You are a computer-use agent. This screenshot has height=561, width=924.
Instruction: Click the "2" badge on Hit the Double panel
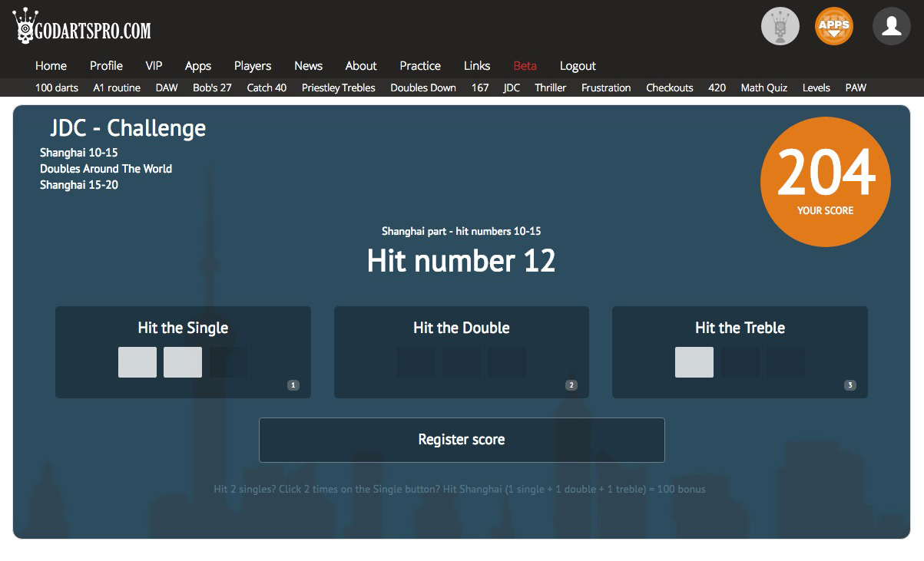(570, 385)
